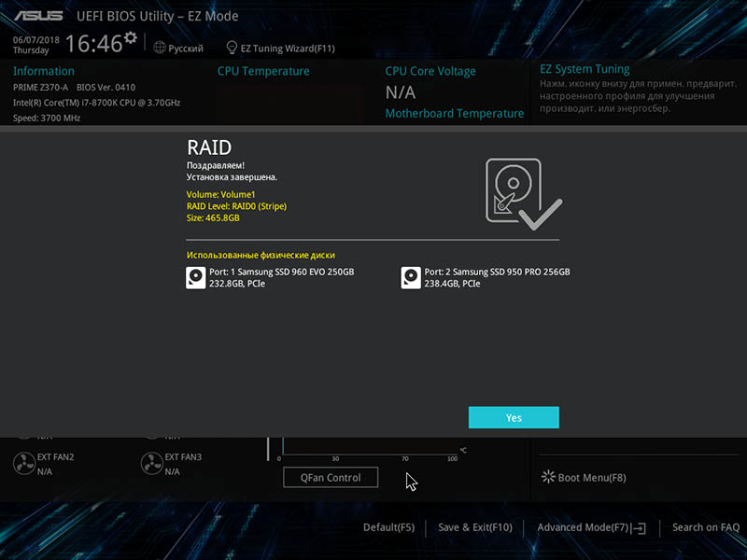The width and height of the screenshot is (747, 560).
Task: Click the 238.4GB, PCIe text
Action: point(452,284)
